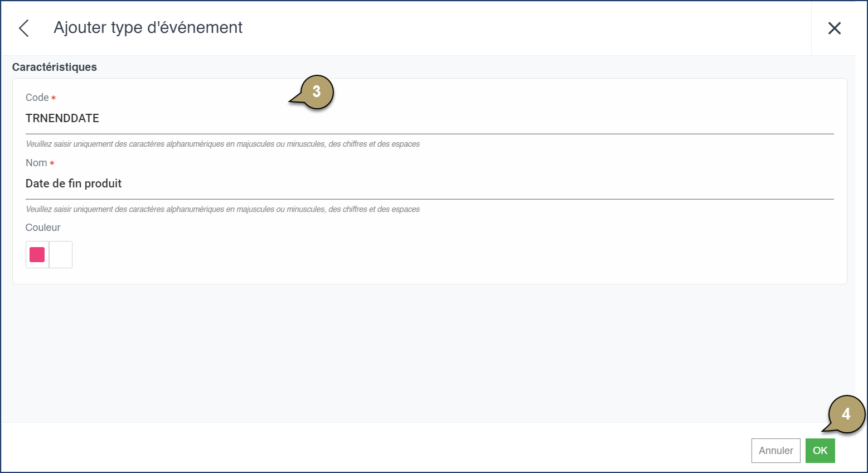The image size is (868, 473).
Task: Click the pink color square under Couleur
Action: pyautogui.click(x=37, y=254)
